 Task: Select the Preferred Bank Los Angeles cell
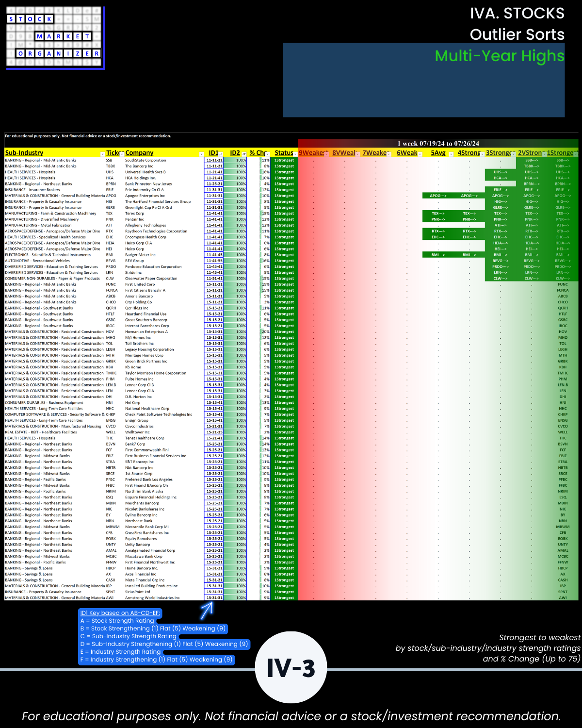(164, 480)
